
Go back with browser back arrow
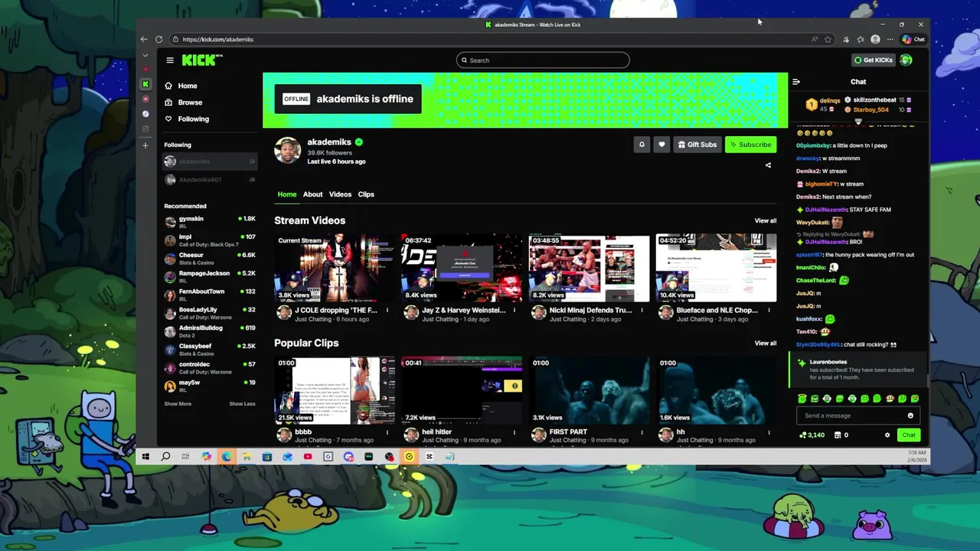click(144, 39)
